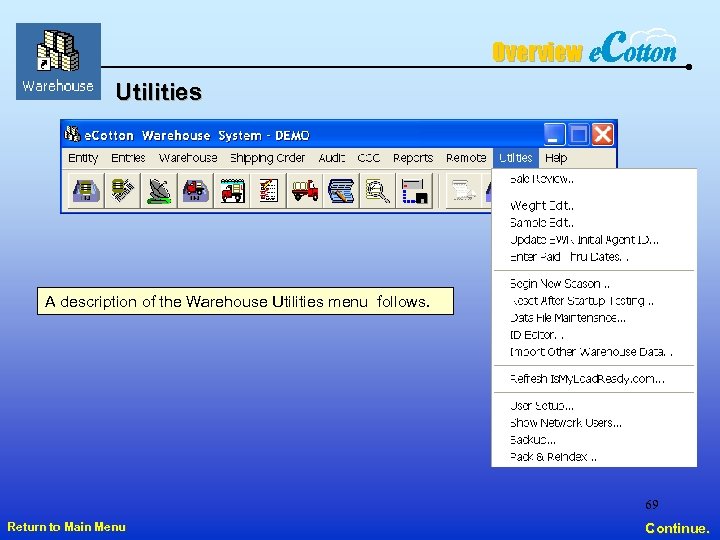Open User Setup from the menu
This screenshot has height=540, width=720.
click(542, 406)
